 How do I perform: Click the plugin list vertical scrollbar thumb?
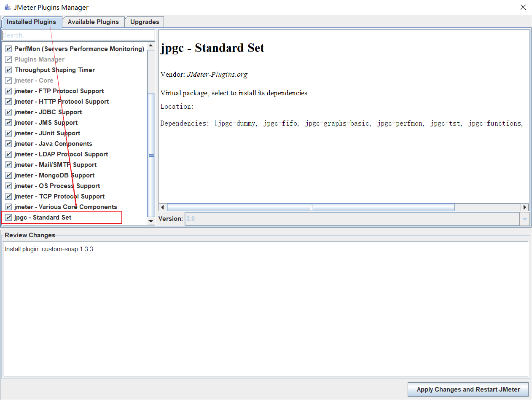click(151, 155)
